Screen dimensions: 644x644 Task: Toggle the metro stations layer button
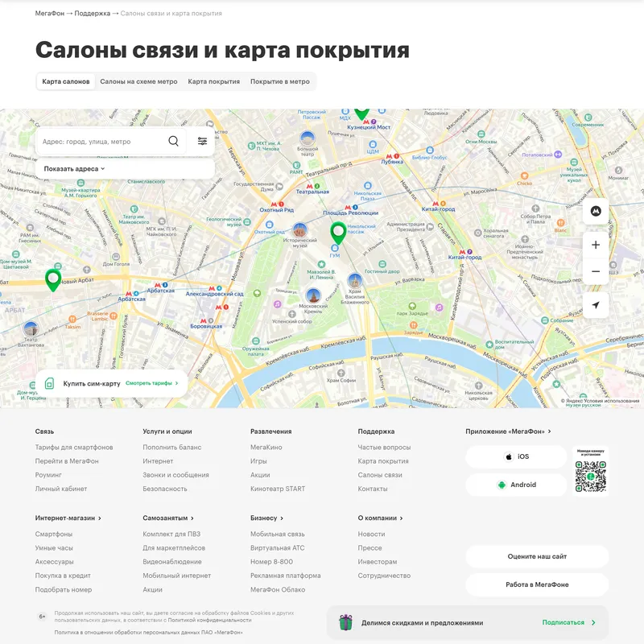(x=595, y=211)
